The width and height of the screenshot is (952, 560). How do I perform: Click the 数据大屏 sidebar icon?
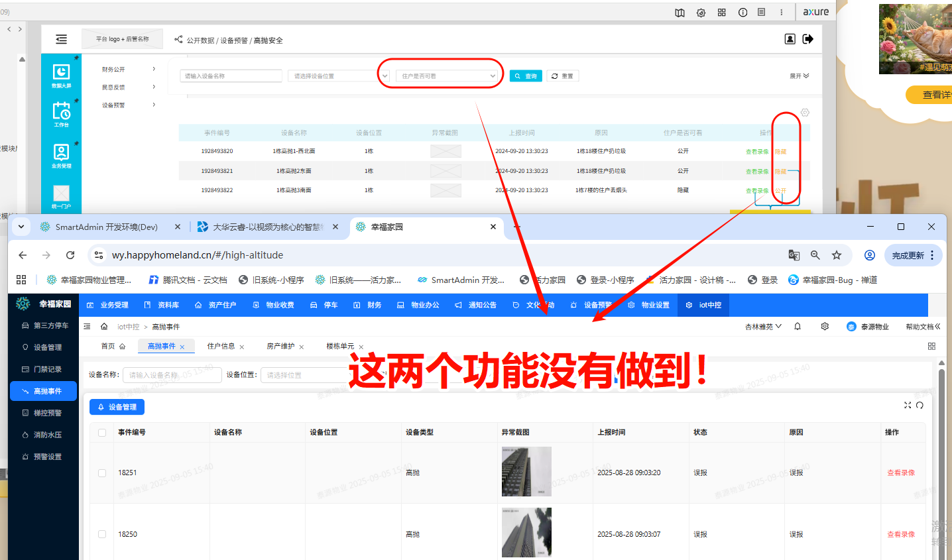[x=61, y=74]
